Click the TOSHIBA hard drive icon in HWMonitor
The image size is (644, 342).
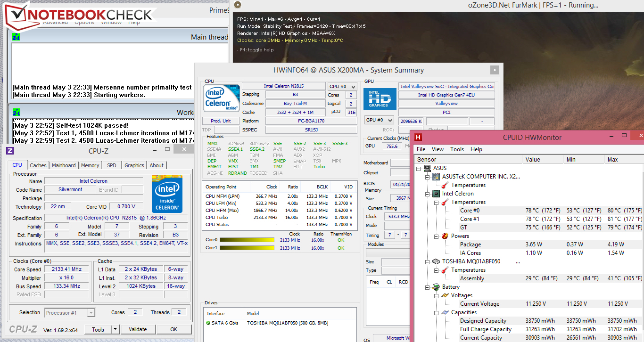click(437, 261)
